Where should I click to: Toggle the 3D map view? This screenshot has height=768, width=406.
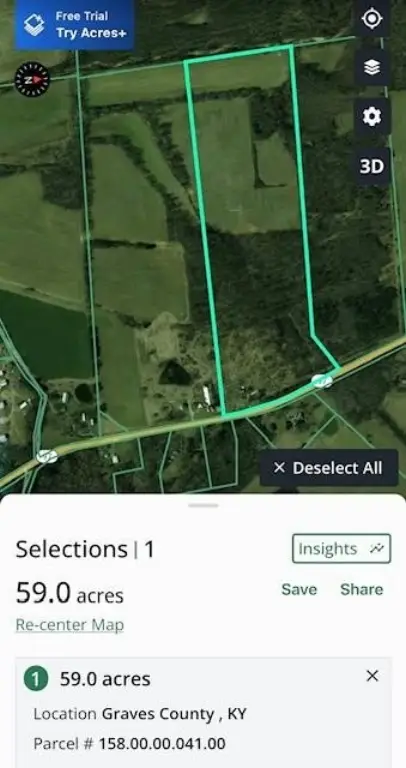[372, 167]
